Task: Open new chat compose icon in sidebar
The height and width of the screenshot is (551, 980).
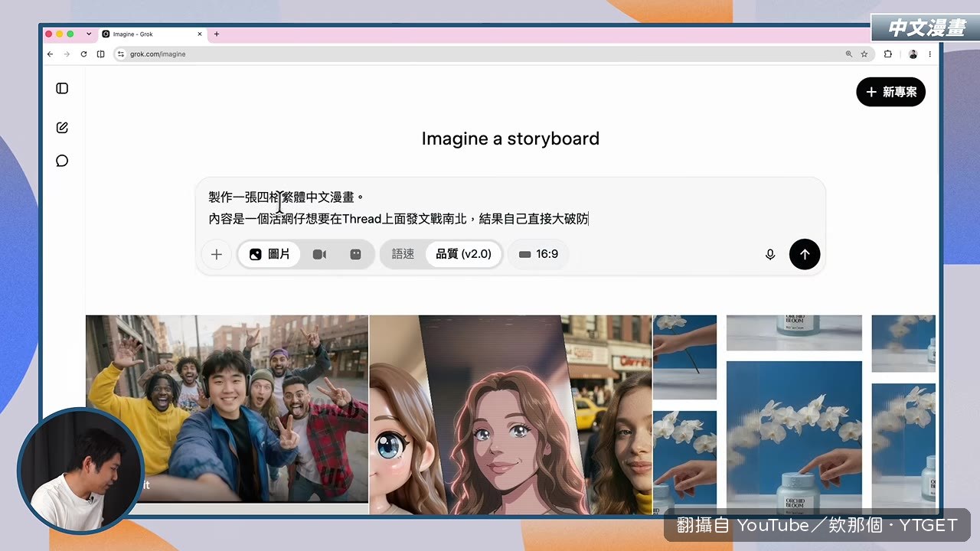Action: pyautogui.click(x=62, y=128)
